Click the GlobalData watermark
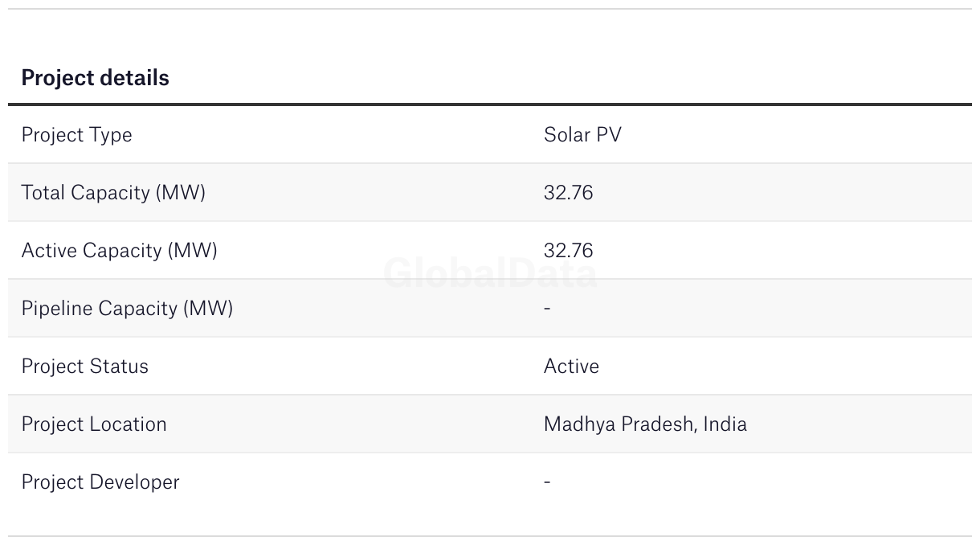 (490, 273)
